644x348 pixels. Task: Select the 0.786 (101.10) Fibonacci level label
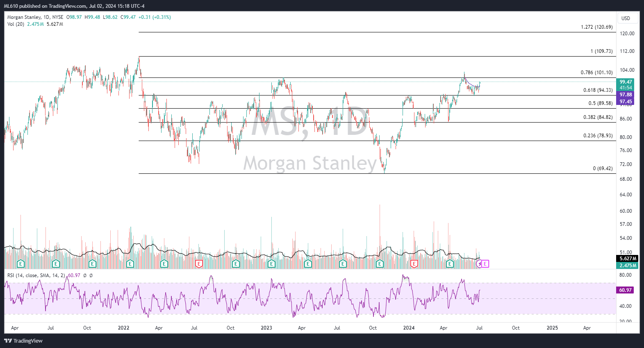click(596, 73)
